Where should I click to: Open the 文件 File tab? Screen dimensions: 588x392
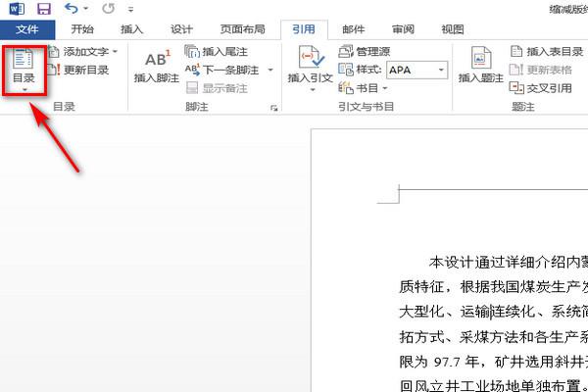click(27, 29)
